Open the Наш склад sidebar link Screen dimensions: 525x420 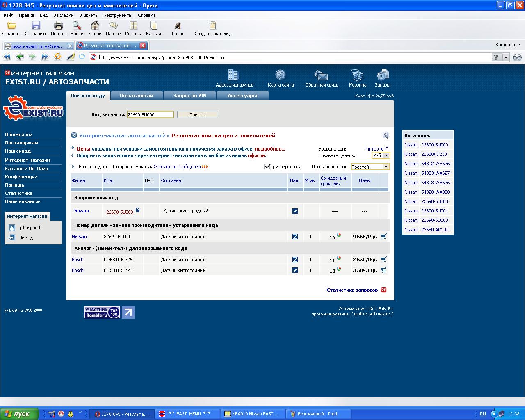[18, 151]
